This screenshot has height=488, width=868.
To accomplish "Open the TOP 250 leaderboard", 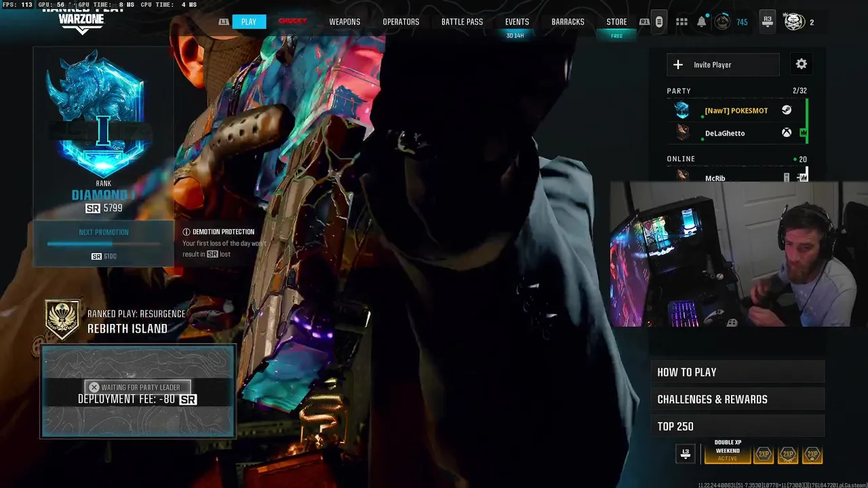I will [x=738, y=426].
